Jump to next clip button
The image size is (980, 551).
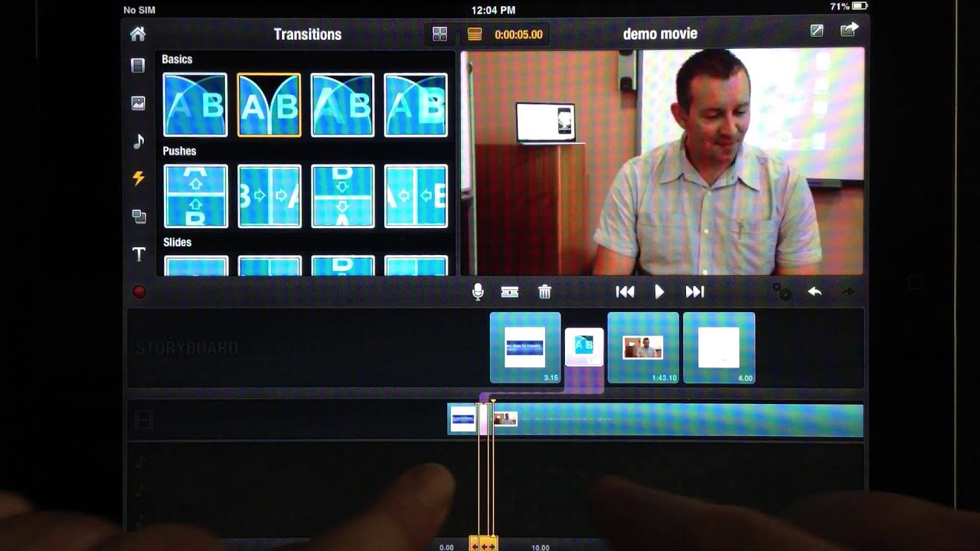[694, 292]
